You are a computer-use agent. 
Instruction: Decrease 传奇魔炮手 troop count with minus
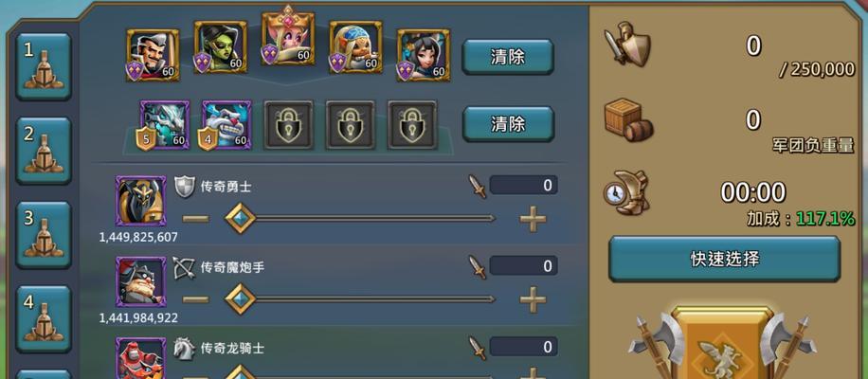point(195,299)
